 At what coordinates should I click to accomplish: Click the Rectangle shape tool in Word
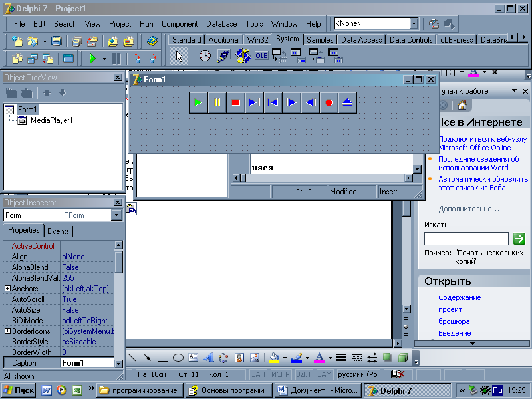point(163,358)
